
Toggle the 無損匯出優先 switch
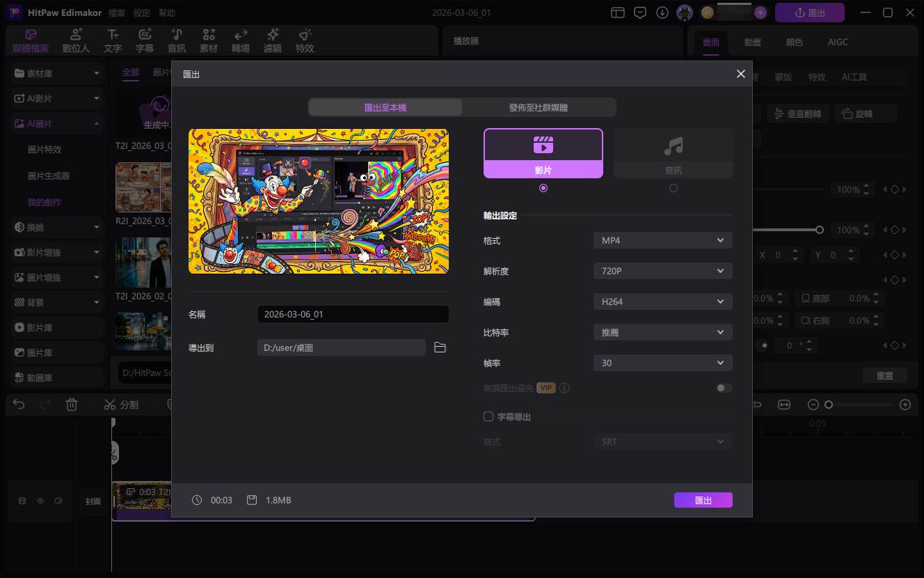724,388
